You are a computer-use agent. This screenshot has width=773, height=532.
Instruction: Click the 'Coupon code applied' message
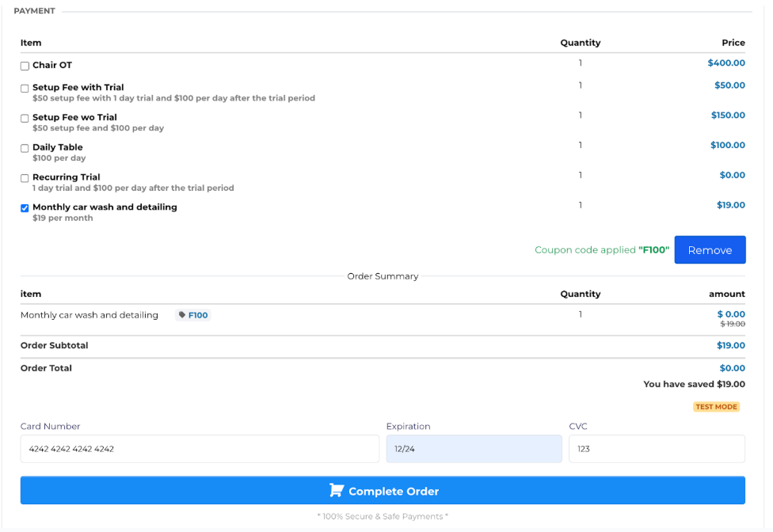pos(601,250)
